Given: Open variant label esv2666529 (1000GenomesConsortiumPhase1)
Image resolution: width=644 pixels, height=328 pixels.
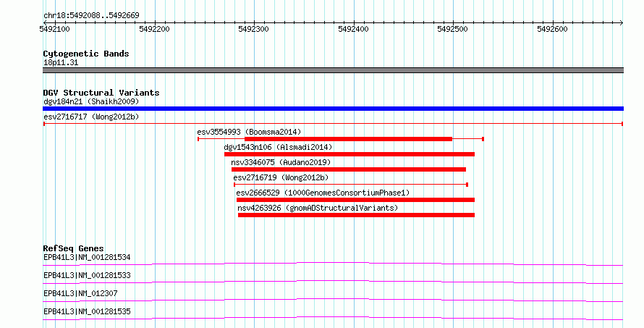Looking at the screenshot, I should [x=323, y=193].
